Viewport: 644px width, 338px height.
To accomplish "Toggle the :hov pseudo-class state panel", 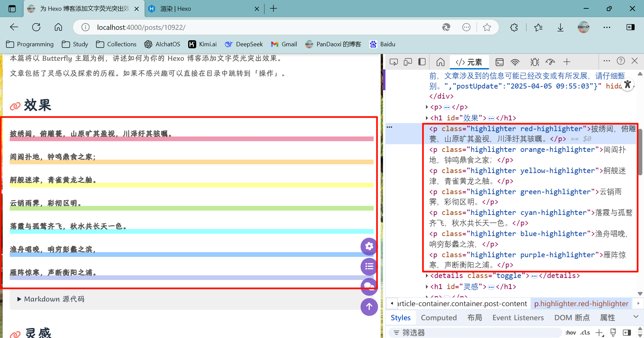I will coord(571,332).
